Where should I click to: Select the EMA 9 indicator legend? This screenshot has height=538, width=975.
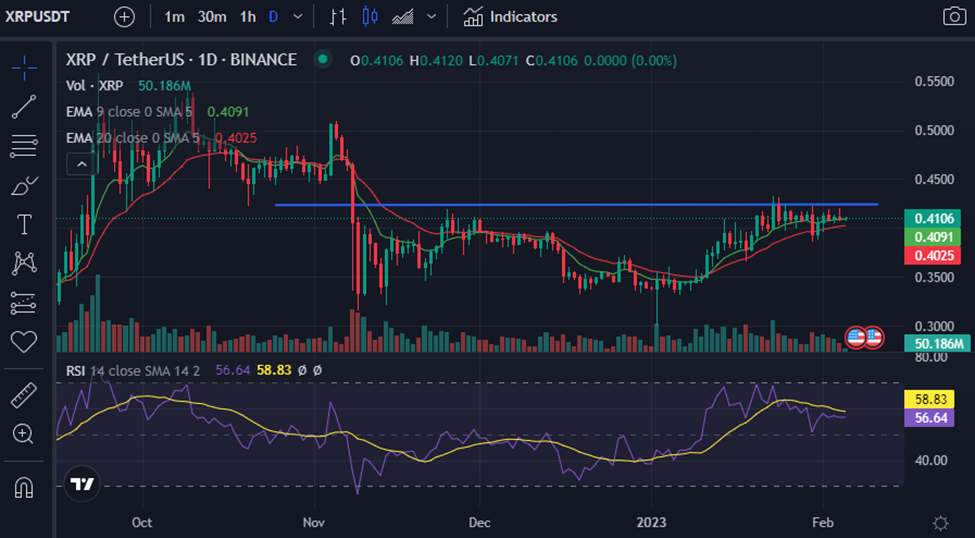point(129,112)
